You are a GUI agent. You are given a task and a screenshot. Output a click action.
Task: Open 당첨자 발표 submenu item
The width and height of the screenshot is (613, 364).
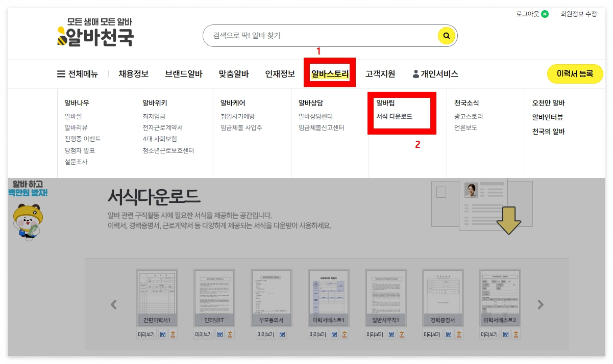[x=80, y=150]
